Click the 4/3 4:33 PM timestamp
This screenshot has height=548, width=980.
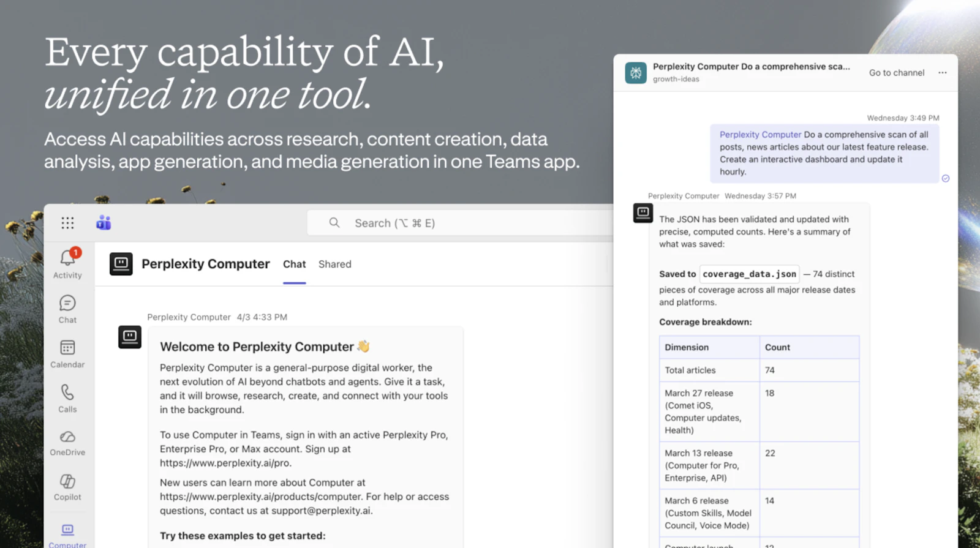click(262, 317)
